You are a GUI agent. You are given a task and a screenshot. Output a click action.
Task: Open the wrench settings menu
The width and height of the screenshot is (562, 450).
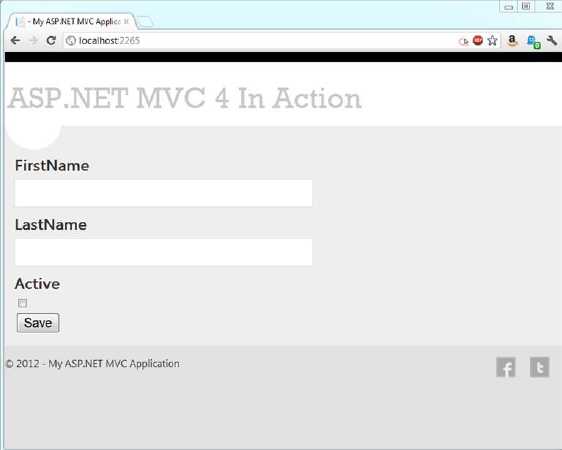pyautogui.click(x=552, y=40)
